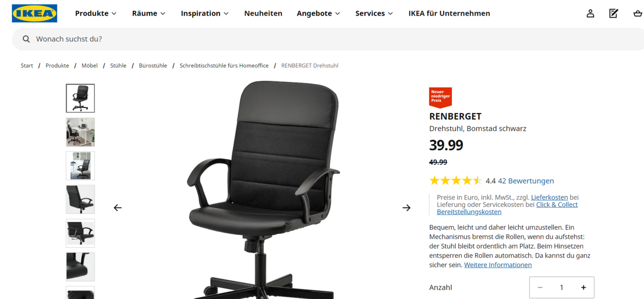Viewport: 644px width, 299px height.
Task: Click the IKEA logo
Action: point(35,14)
